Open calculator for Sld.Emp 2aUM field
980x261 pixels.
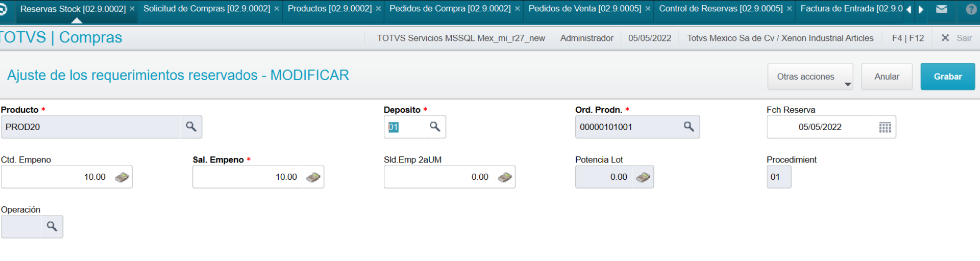(x=505, y=177)
